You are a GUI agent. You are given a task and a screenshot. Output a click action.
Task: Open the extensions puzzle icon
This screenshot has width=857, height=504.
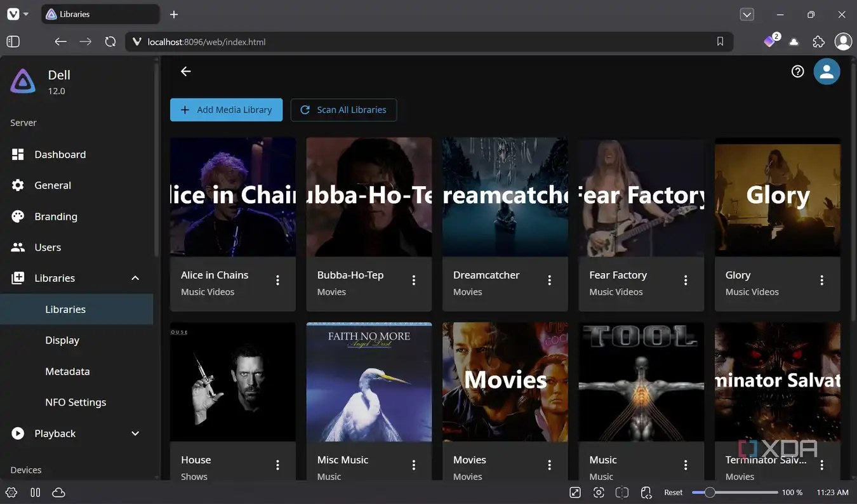point(818,41)
